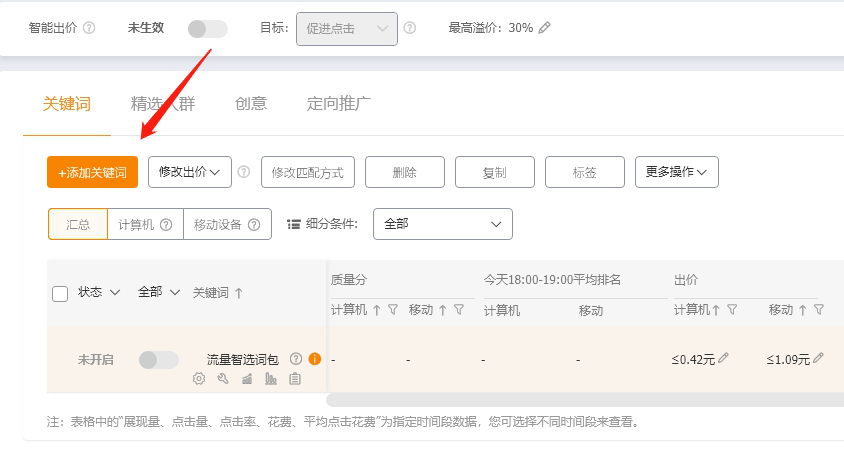Click the clipboard icon in keyword row

pyautogui.click(x=295, y=379)
